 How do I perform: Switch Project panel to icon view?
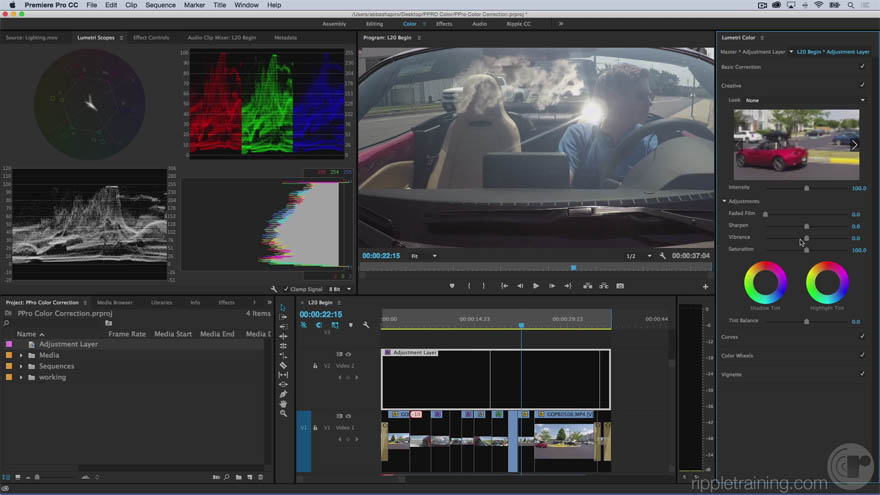click(18, 477)
